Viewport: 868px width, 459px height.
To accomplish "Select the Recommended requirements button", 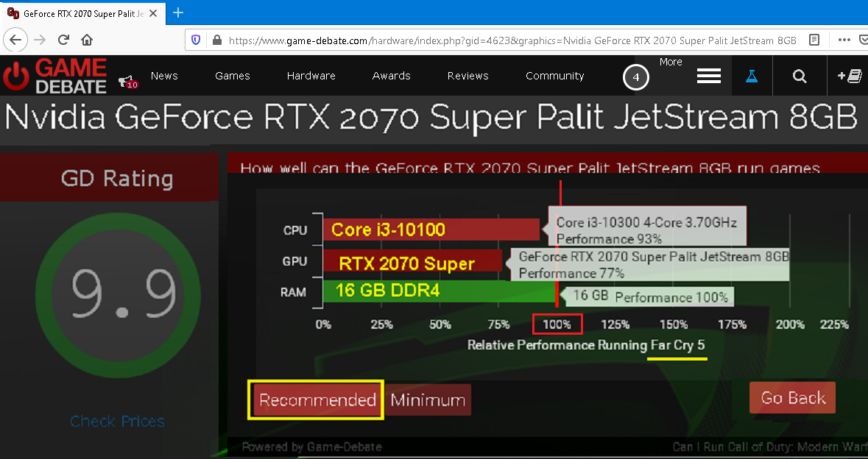I will point(317,400).
